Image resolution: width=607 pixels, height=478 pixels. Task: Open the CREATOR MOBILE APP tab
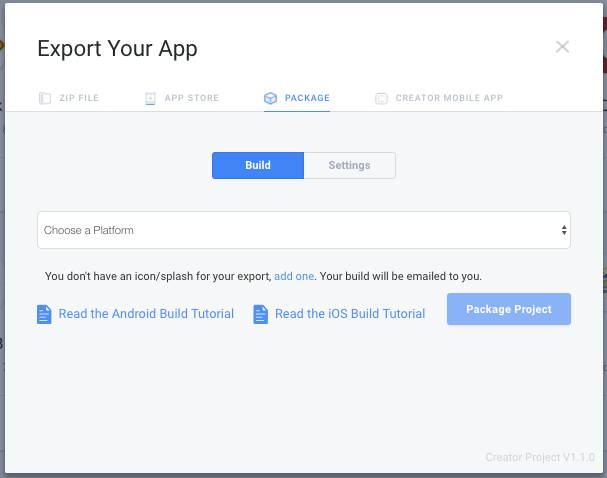pos(449,98)
